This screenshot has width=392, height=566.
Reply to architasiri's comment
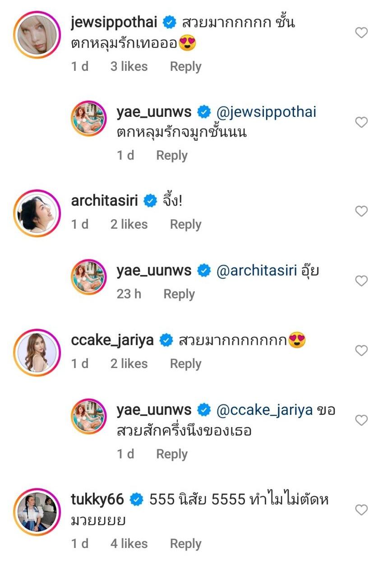tap(185, 225)
